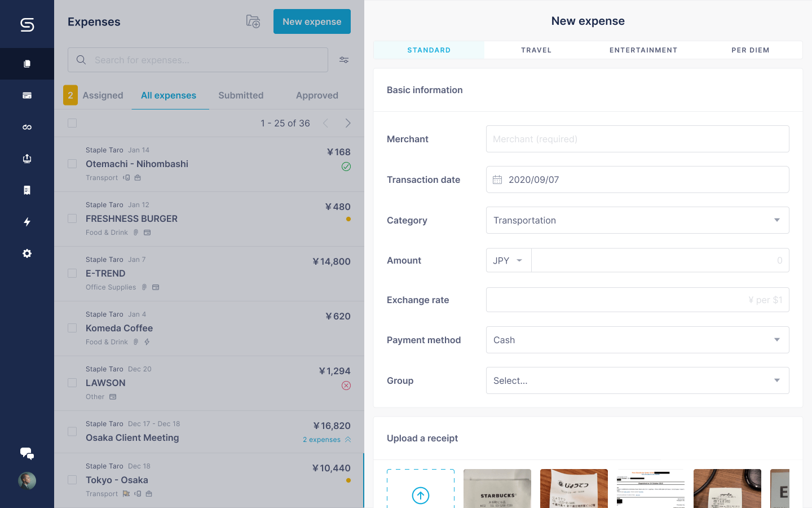Open the Category dropdown showing Transportation
The image size is (812, 508).
point(637,220)
